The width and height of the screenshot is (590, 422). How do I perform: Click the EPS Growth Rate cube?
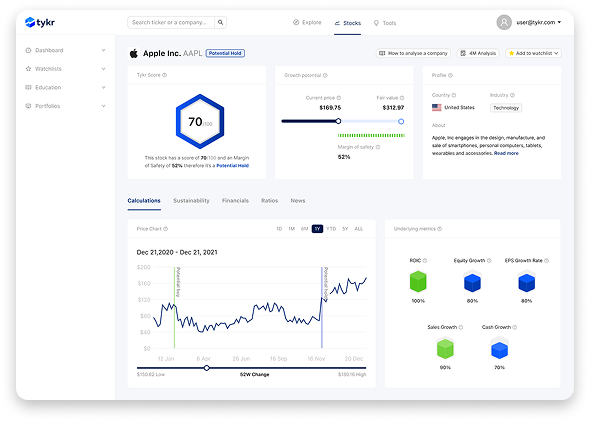(x=526, y=282)
